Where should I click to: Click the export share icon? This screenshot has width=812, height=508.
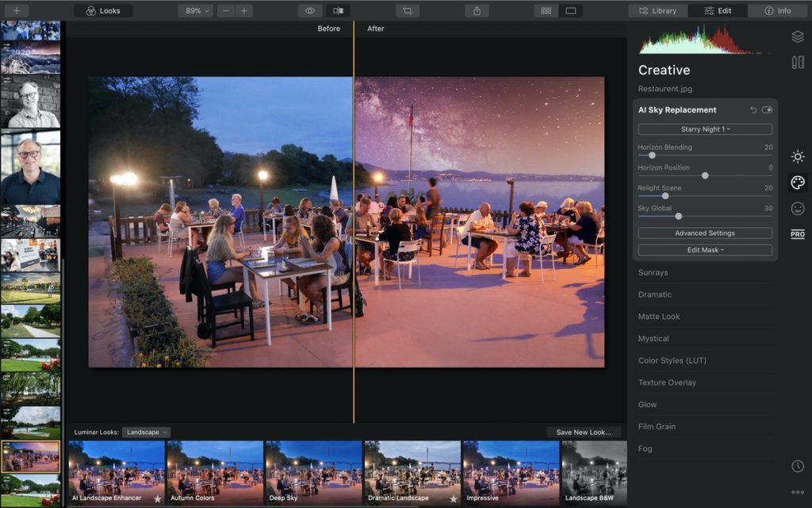click(477, 10)
